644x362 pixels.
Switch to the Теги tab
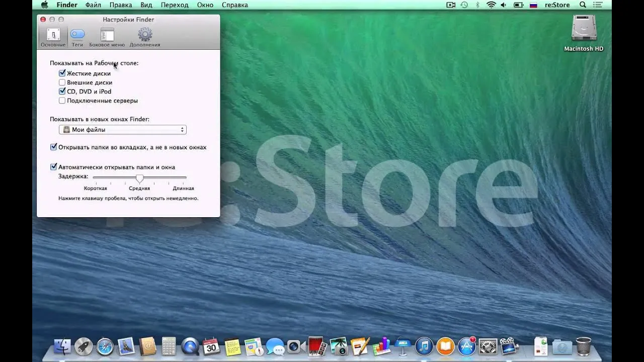click(77, 38)
